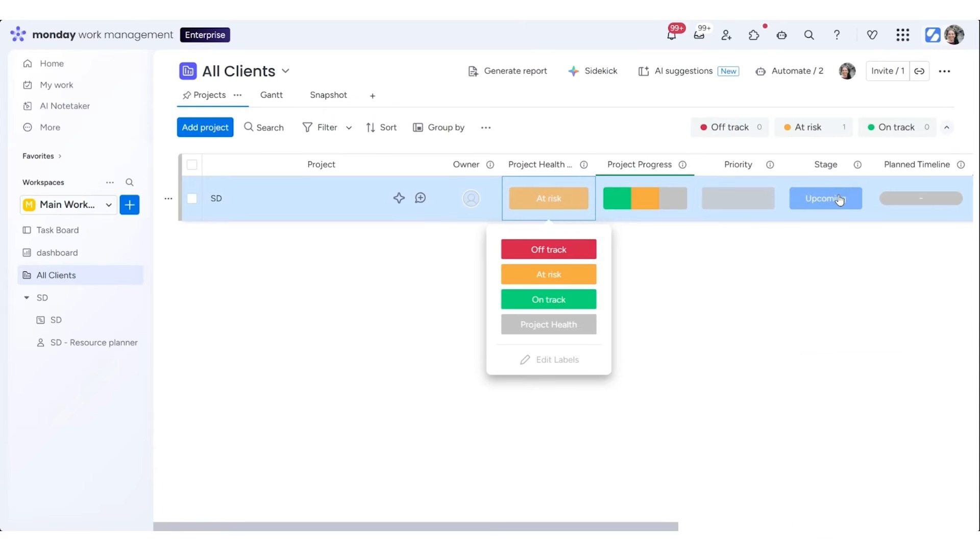The height and width of the screenshot is (551, 980).
Task: Click the add update icon on SD row
Action: point(421,198)
